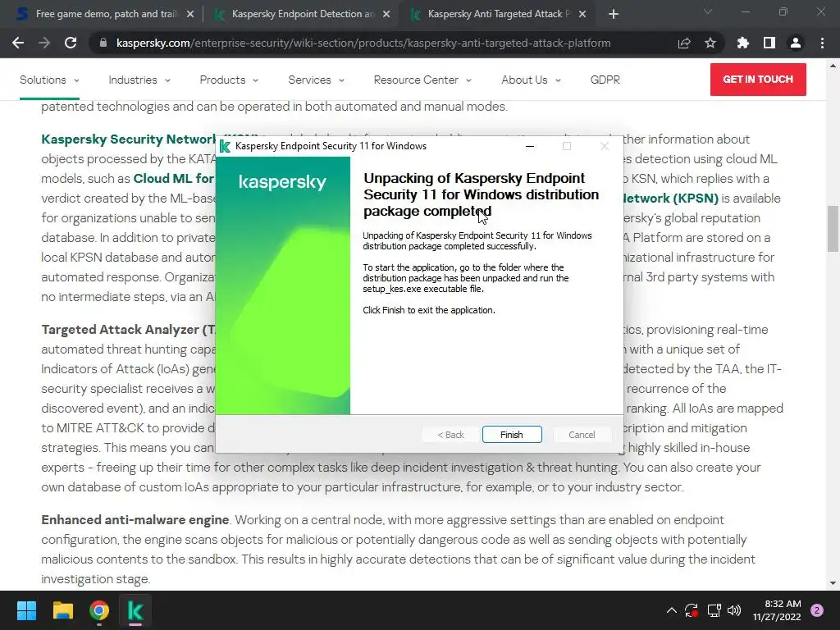Show hidden system tray icons
The height and width of the screenshot is (630, 840).
[671, 610]
